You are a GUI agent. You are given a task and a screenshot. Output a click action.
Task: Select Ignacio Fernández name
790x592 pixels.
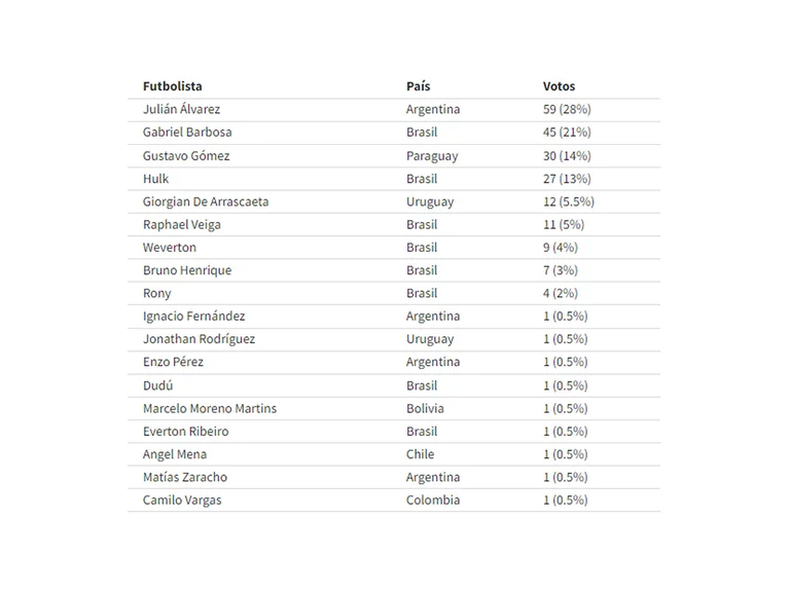click(x=194, y=316)
